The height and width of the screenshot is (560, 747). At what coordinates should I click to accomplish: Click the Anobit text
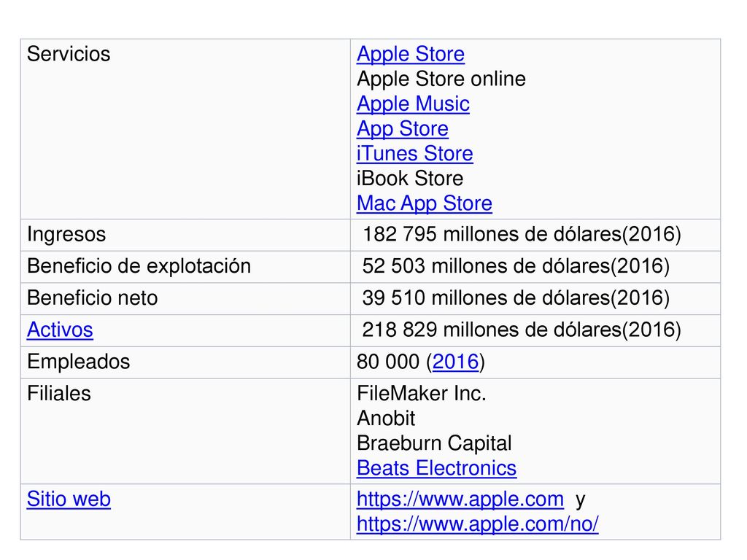point(386,418)
